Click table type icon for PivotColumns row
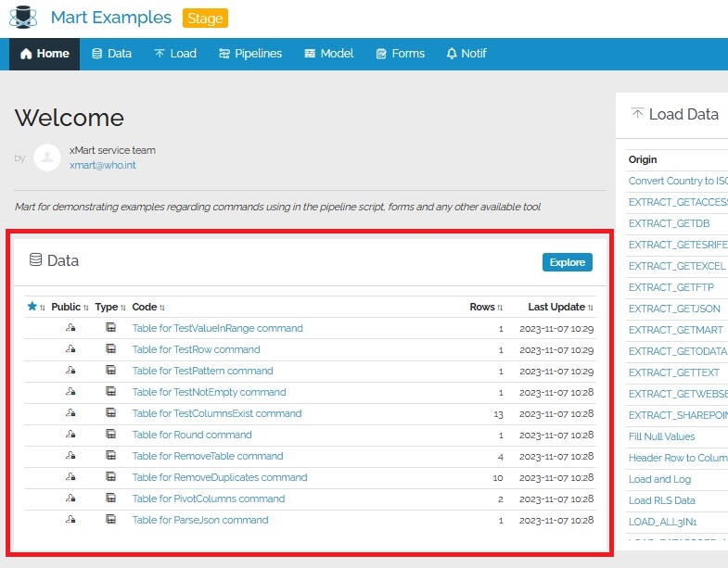Viewport: 728px width, 568px height. tap(111, 498)
